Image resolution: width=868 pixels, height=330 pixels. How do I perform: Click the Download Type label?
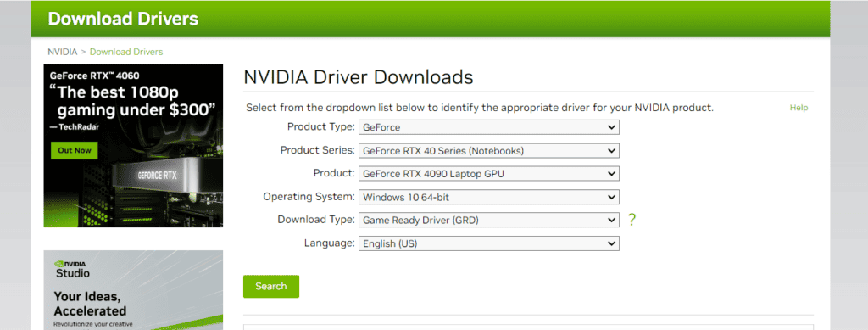316,219
